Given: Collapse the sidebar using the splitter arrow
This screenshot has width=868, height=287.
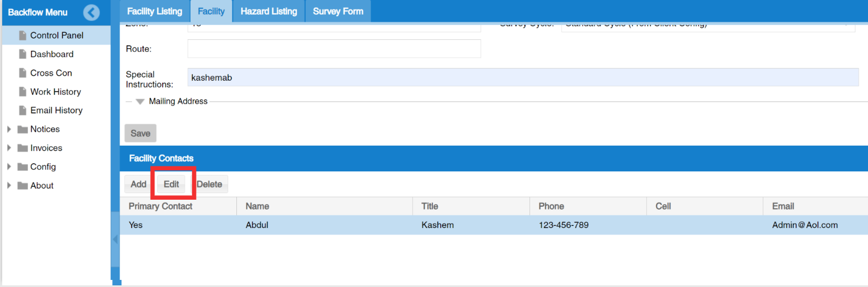Looking at the screenshot, I should pyautogui.click(x=115, y=239).
